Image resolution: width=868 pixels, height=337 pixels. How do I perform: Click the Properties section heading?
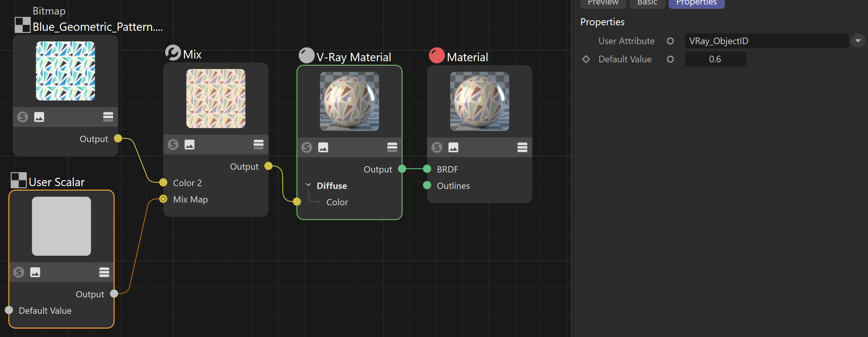pyautogui.click(x=602, y=22)
